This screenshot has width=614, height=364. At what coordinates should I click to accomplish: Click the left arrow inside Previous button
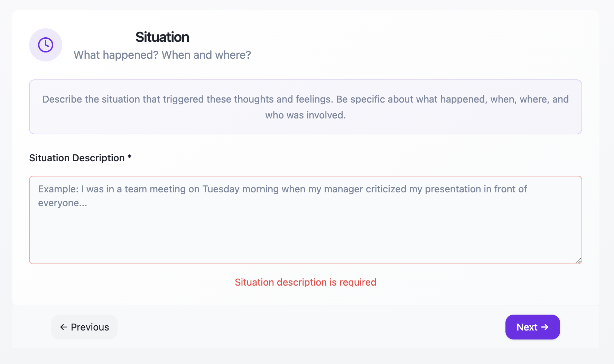[x=63, y=327]
